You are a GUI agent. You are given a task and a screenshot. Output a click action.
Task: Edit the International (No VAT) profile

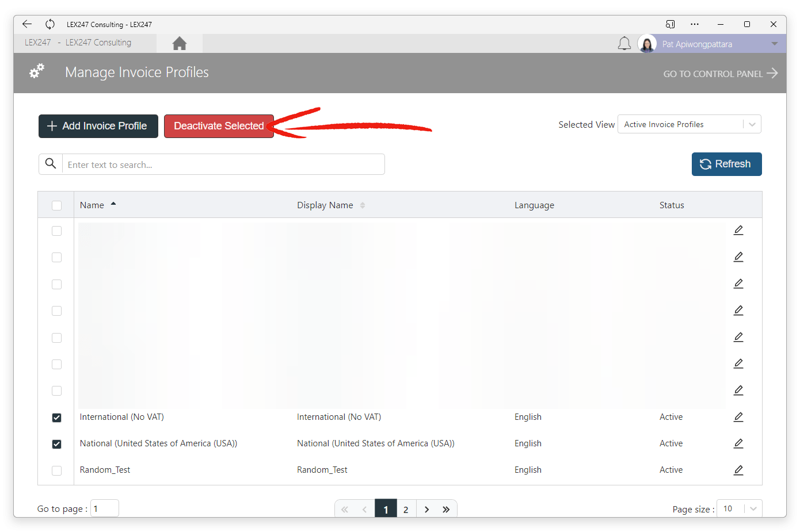(738, 417)
